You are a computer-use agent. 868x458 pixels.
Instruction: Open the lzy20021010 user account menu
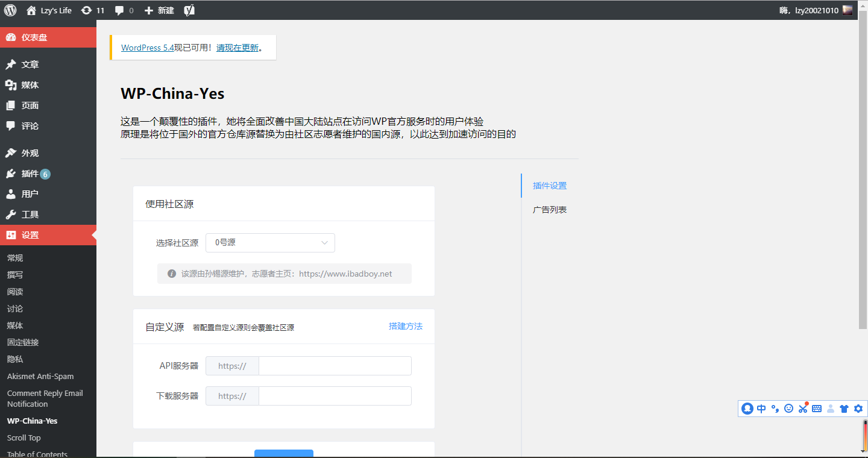817,10
